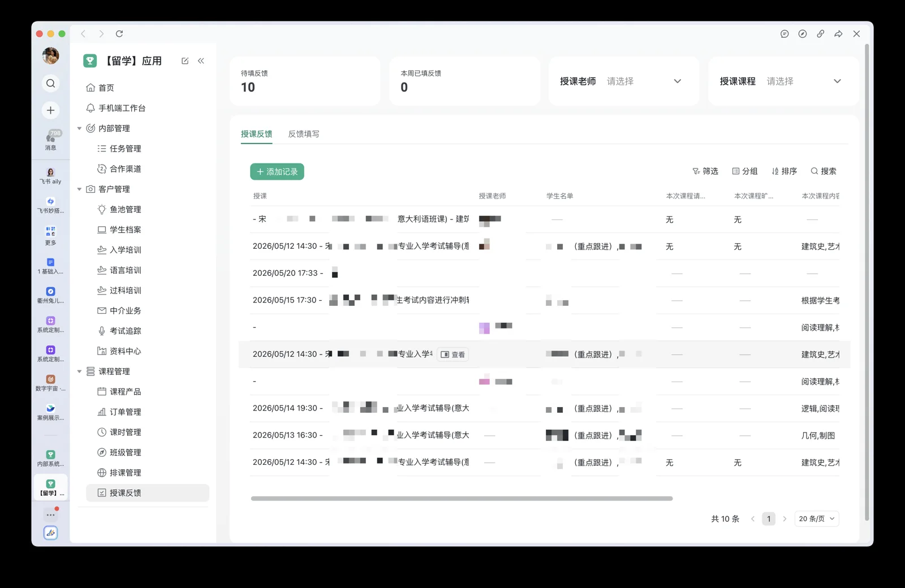Open 排课管理 in the sidebar
The image size is (905, 588).
(x=119, y=473)
